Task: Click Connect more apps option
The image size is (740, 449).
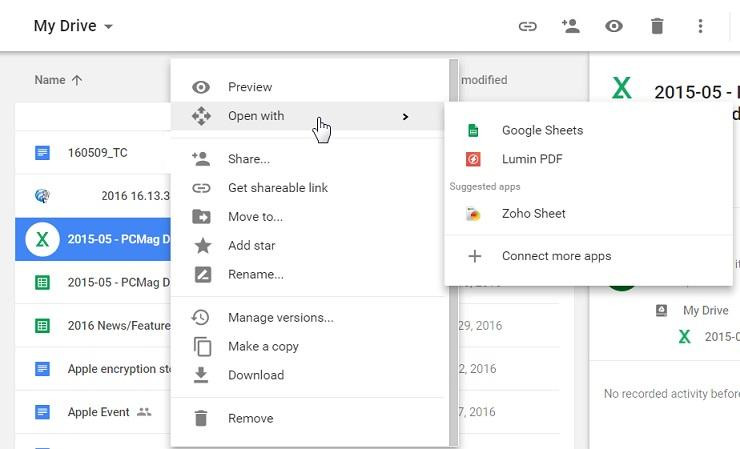Action: click(556, 256)
